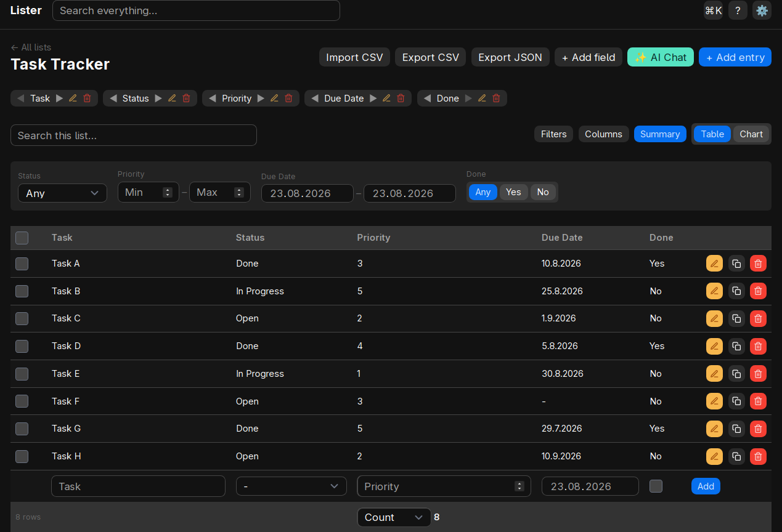Select the Task A row checkbox
Image resolution: width=782 pixels, height=532 pixels.
click(22, 264)
